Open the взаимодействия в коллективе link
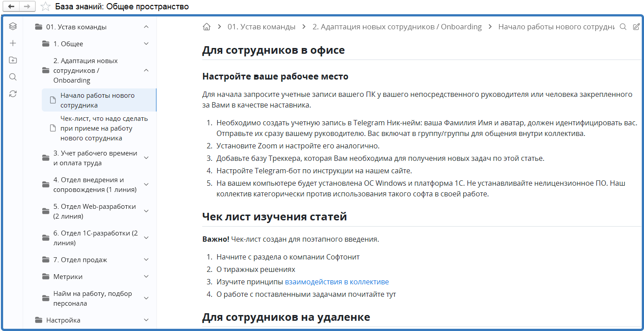644x331 pixels. point(336,282)
